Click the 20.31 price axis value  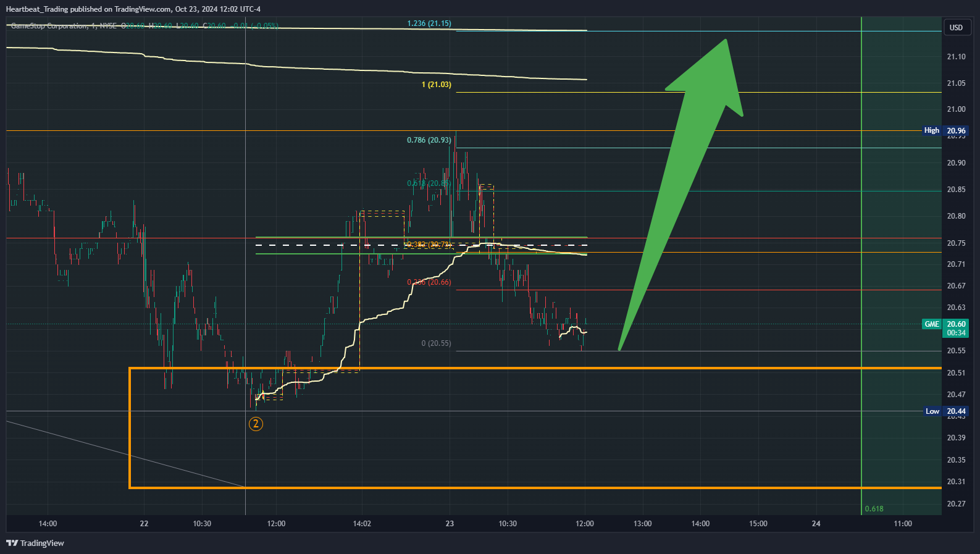coord(956,482)
